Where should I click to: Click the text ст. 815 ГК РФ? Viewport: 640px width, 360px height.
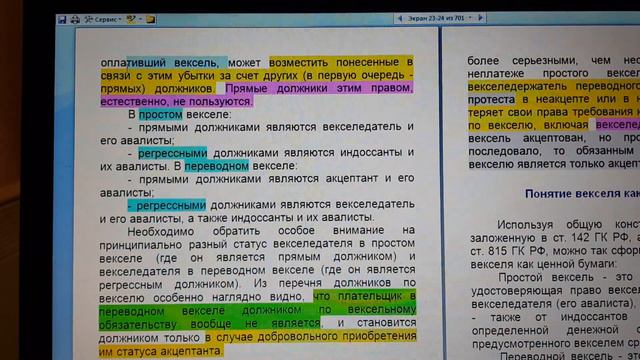pyautogui.click(x=507, y=251)
